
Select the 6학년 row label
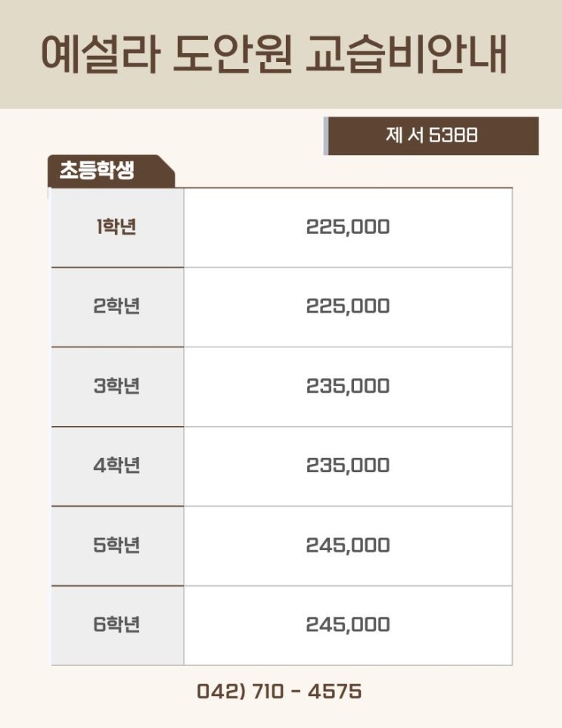coord(116,625)
